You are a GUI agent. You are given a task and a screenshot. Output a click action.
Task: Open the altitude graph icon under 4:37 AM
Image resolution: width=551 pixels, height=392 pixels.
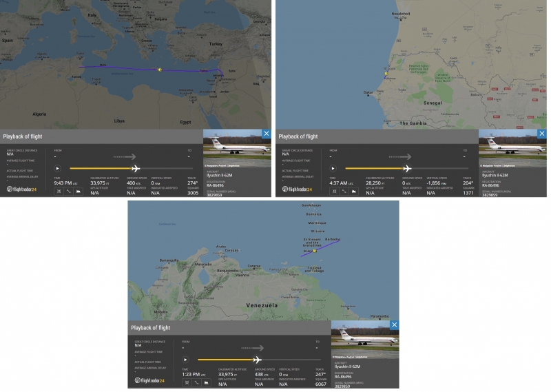click(x=353, y=191)
